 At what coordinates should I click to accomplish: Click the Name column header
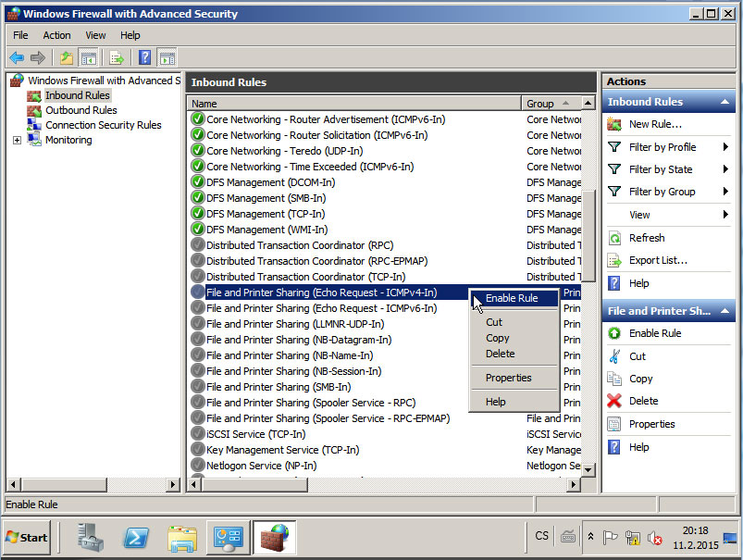tap(352, 104)
